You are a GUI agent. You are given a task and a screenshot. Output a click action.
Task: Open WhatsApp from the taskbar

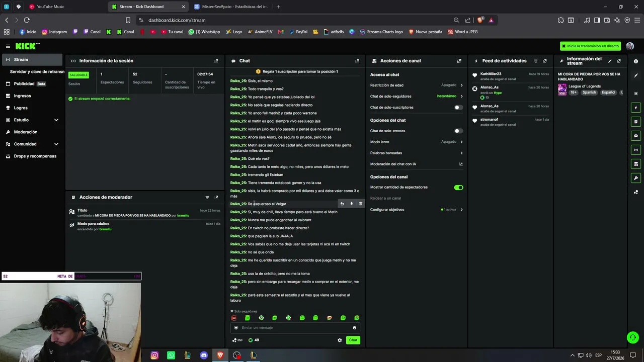point(171,355)
